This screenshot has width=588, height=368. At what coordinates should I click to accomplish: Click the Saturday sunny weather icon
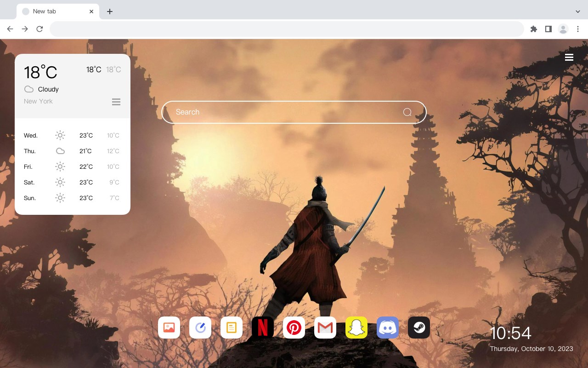pos(60,182)
